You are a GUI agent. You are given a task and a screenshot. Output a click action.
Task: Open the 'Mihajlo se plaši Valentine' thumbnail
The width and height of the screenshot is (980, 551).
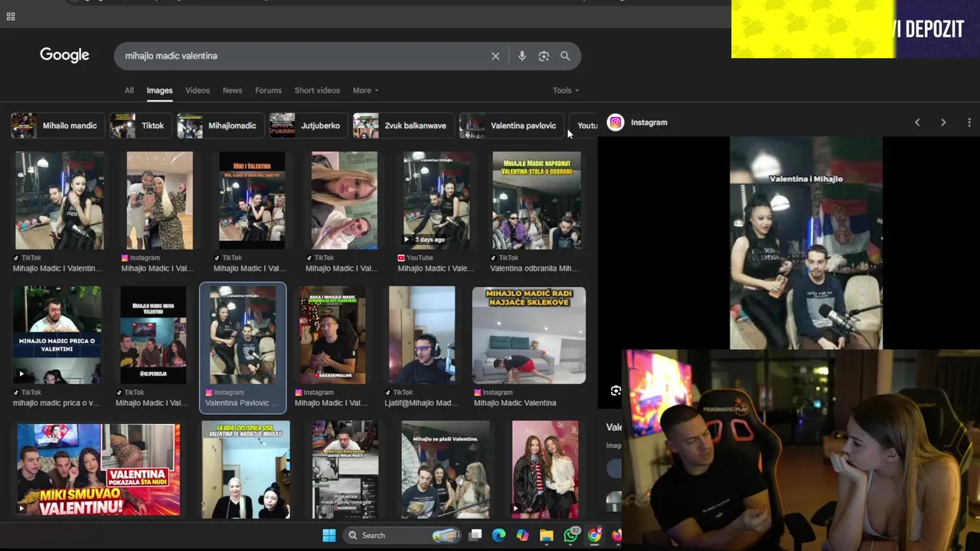446,470
